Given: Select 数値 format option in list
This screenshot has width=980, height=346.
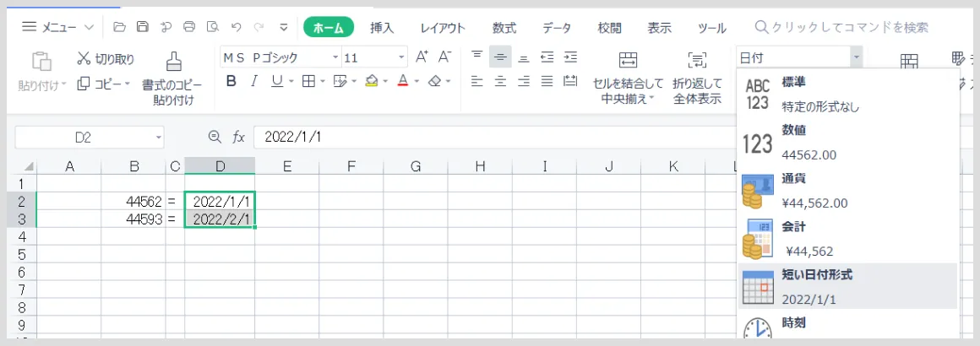Looking at the screenshot, I should pyautogui.click(x=847, y=143).
